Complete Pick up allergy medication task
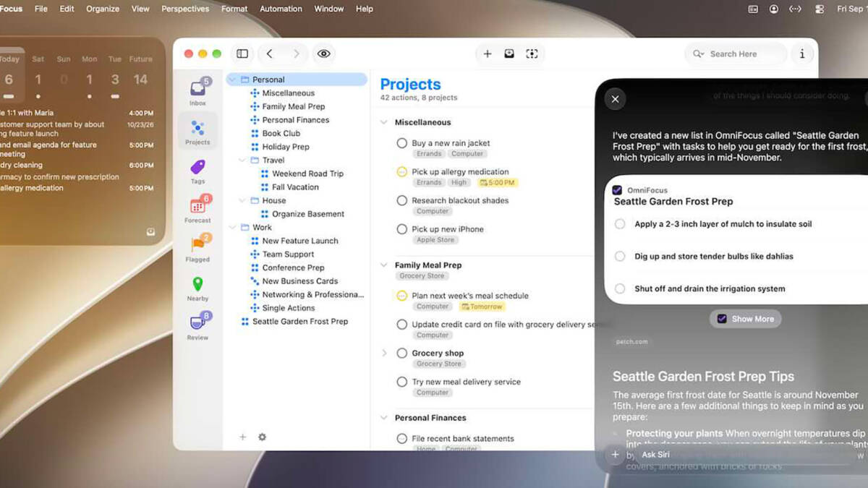The image size is (868, 488). click(401, 172)
